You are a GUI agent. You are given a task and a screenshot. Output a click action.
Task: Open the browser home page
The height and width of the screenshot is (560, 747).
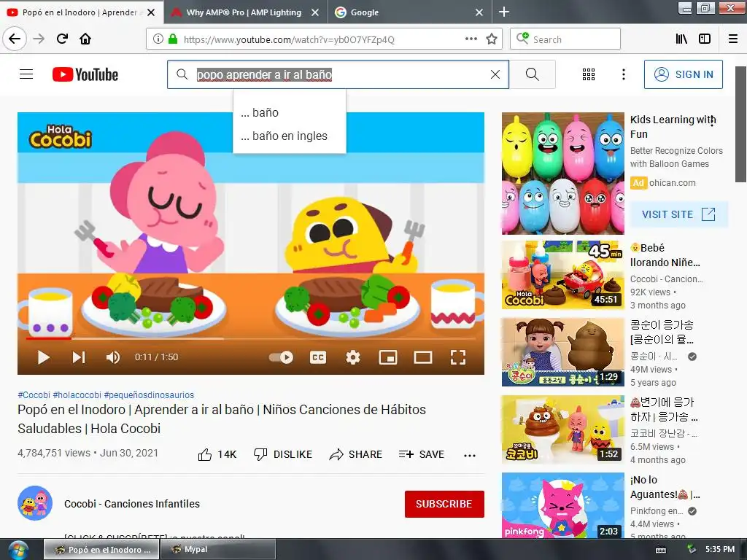click(85, 39)
